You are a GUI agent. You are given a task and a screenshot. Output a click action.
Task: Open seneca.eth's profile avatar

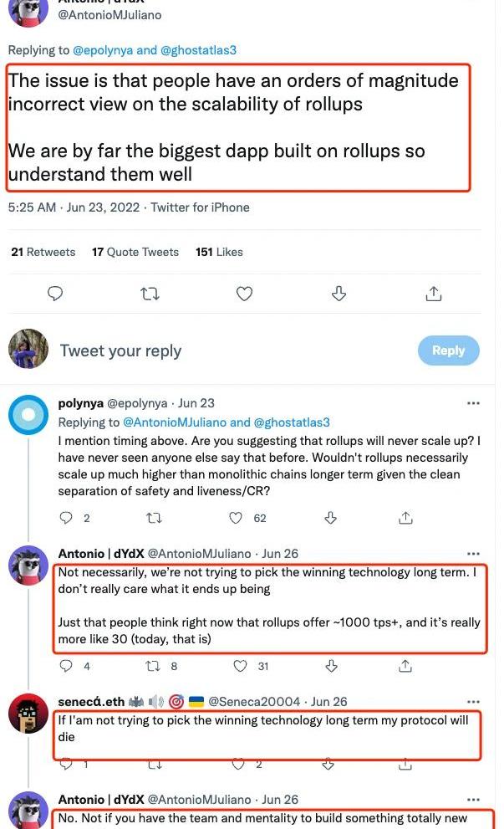point(28,714)
